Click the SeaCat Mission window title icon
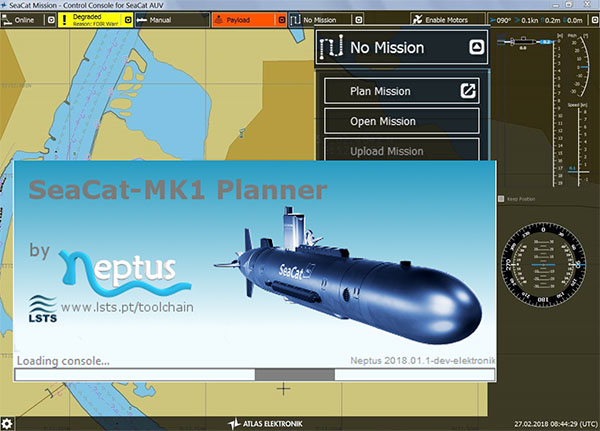This screenshot has height=431, width=600. [x=4, y=5]
